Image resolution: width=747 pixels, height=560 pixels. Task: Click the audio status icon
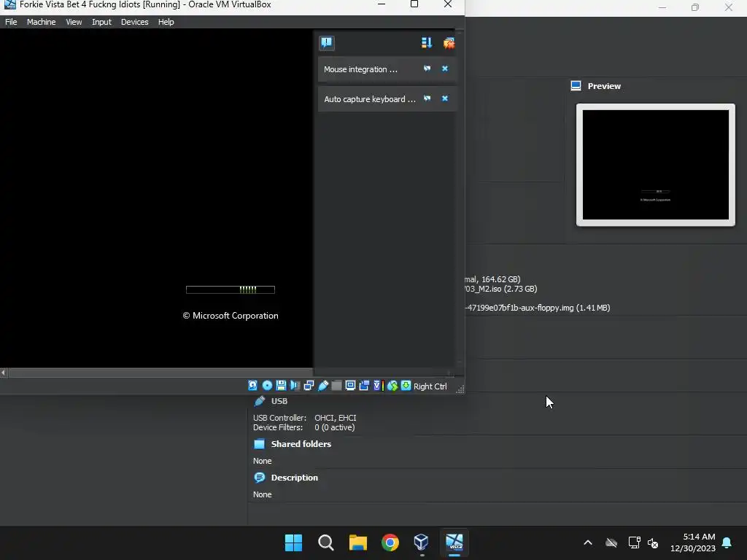click(x=295, y=386)
